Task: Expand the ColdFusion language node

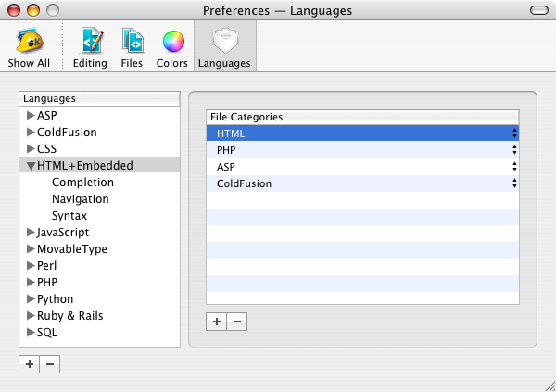Action: pyautogui.click(x=31, y=133)
